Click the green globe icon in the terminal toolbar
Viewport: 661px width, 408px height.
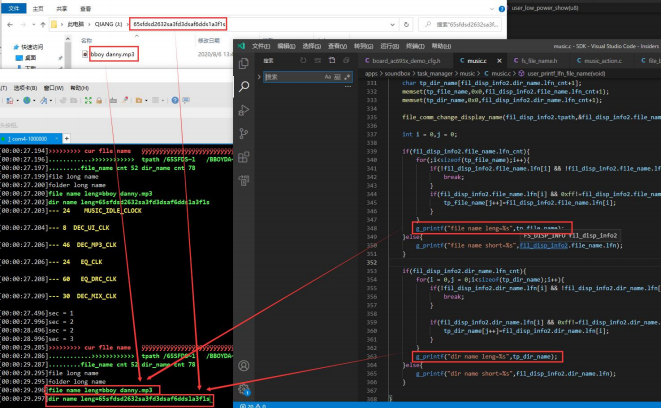click(x=27, y=100)
